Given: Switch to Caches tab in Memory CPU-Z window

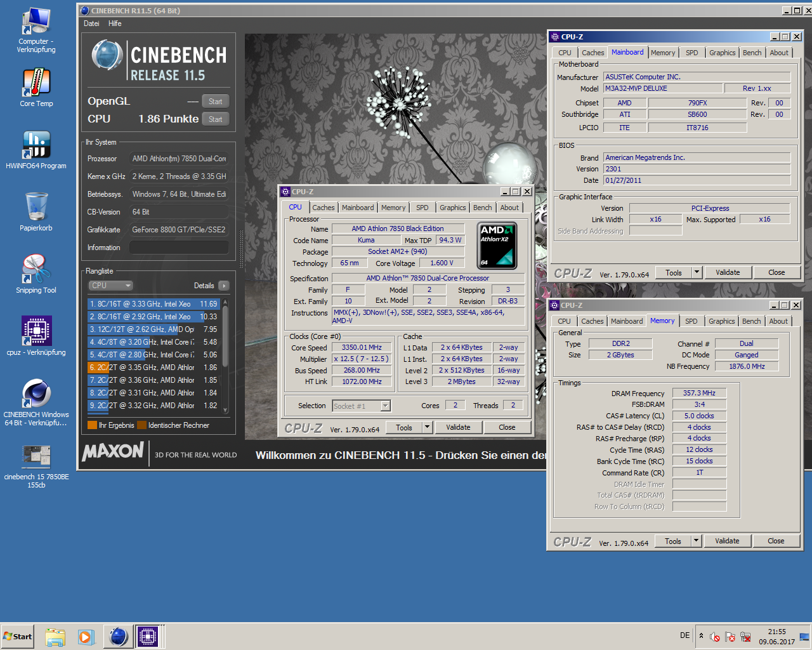Looking at the screenshot, I should click(x=592, y=321).
